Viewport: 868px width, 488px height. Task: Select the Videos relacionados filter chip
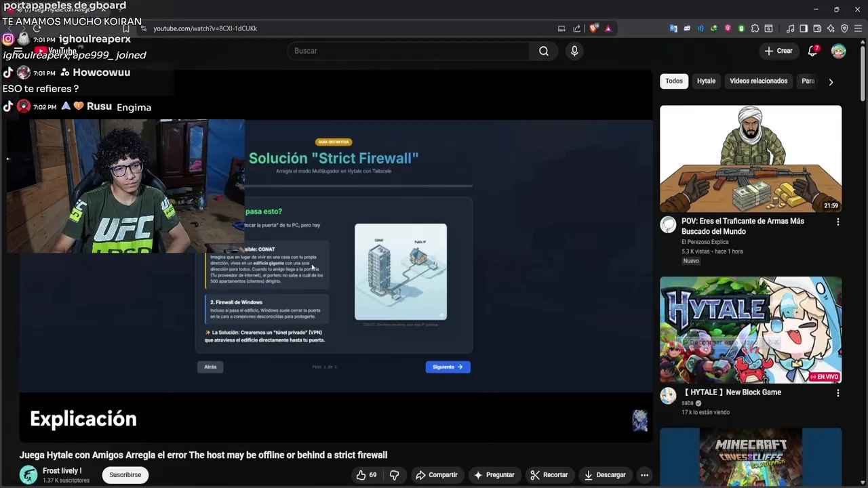point(758,81)
